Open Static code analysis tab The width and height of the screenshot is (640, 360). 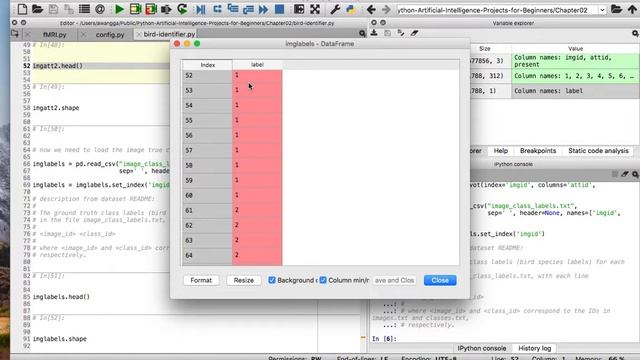pos(598,151)
